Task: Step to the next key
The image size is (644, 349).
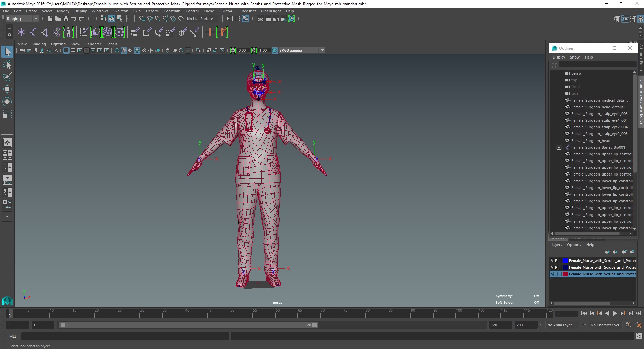Action: (622, 313)
